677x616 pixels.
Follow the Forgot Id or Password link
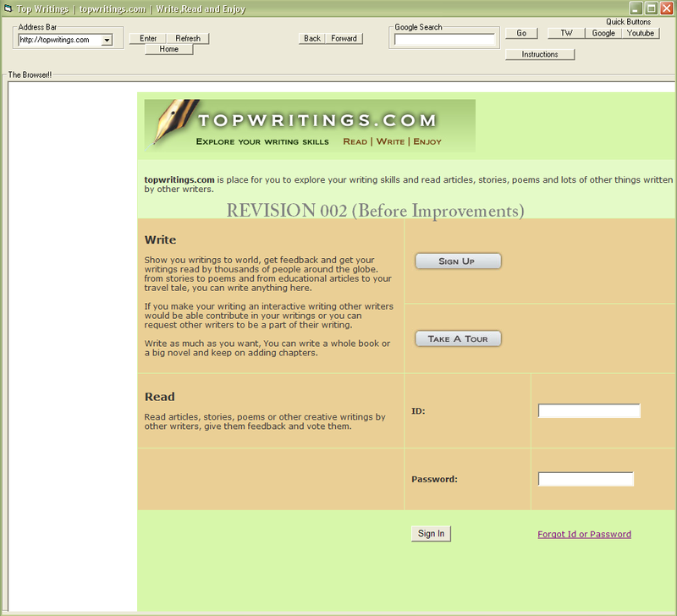(584, 534)
